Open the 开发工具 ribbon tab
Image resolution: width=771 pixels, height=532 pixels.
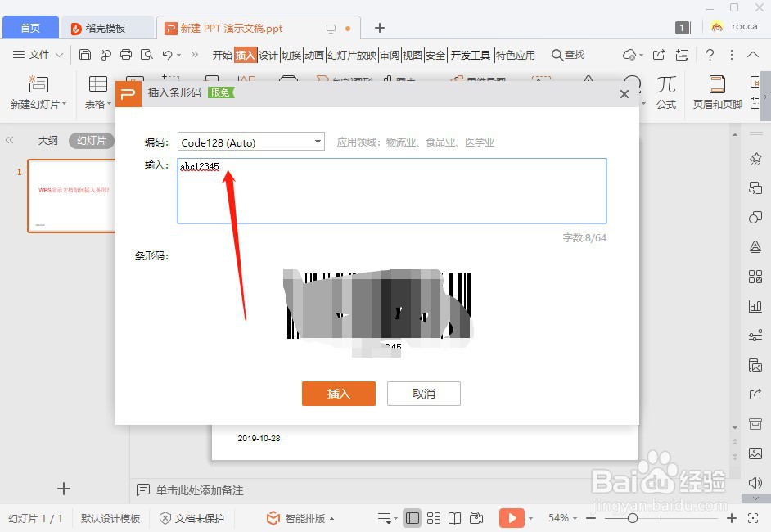471,55
